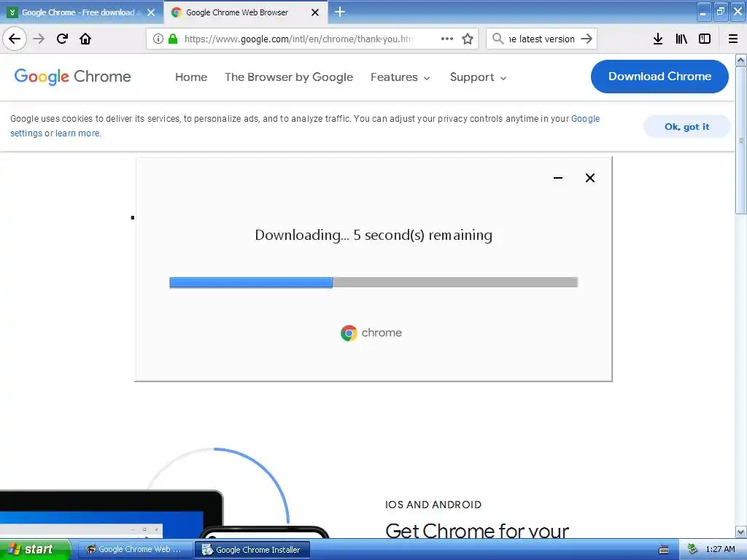Screen dimensions: 747x560
Task: Switch to Google Chrome Free download tab
Action: coord(82,12)
